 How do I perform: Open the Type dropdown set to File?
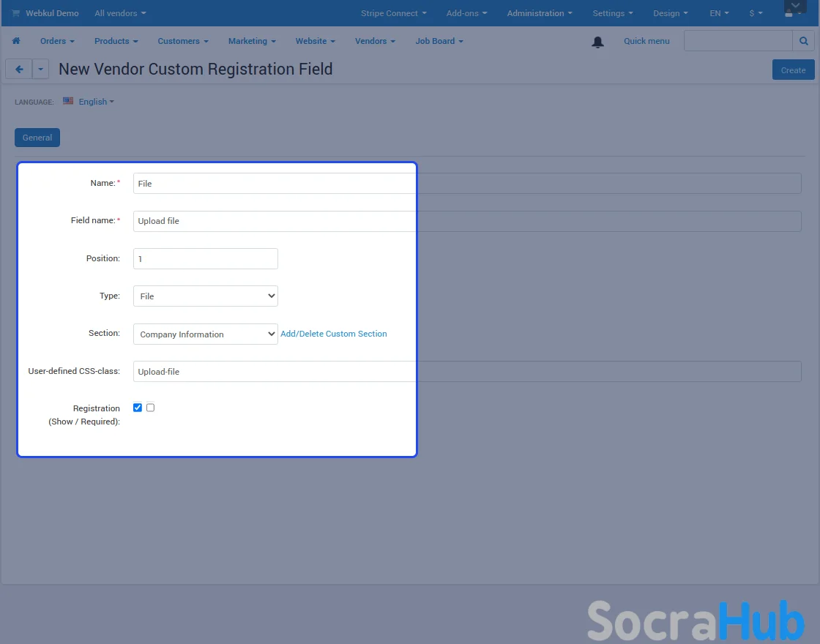[205, 296]
